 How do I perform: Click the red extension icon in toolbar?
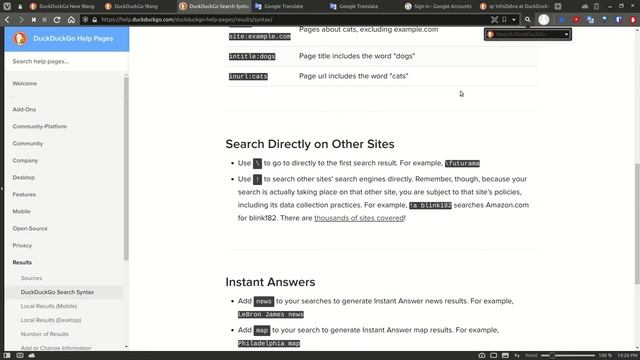[x=576, y=20]
